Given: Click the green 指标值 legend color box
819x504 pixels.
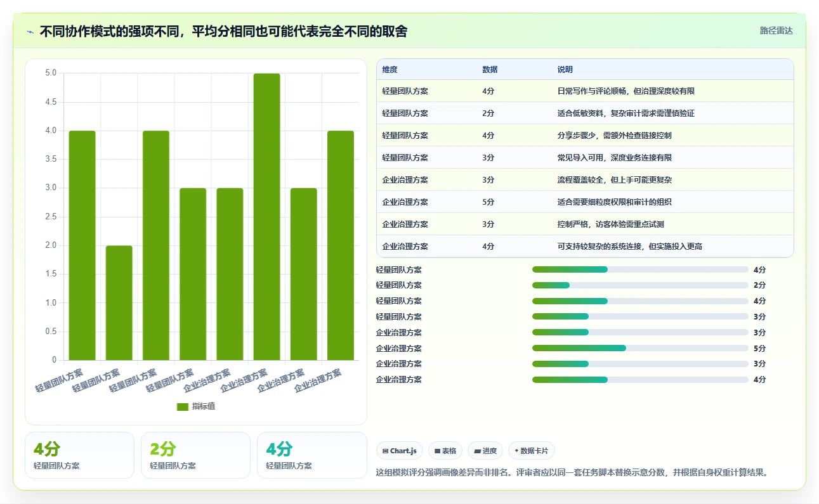Looking at the screenshot, I should tap(183, 406).
